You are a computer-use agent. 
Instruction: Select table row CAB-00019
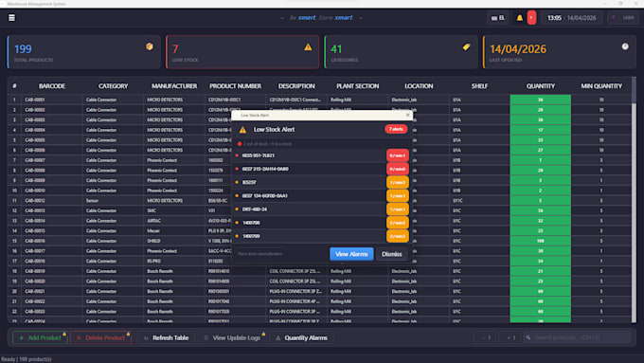320,271
